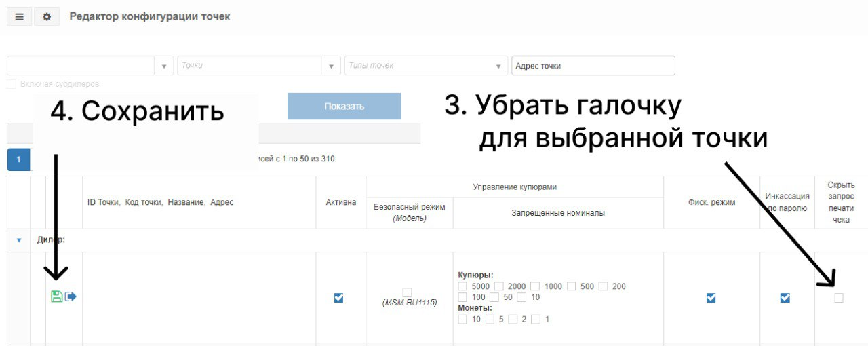Click the Редактор конфигурации точек title

pyautogui.click(x=150, y=16)
